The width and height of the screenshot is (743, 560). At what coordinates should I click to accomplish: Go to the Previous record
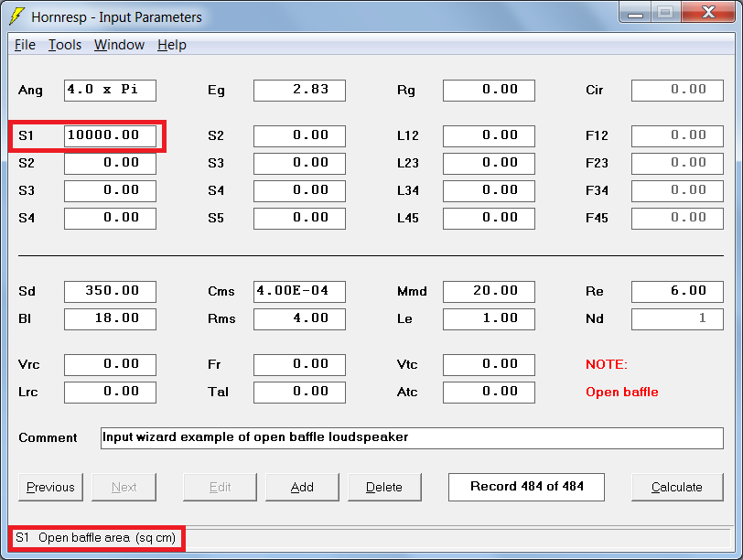coord(50,487)
